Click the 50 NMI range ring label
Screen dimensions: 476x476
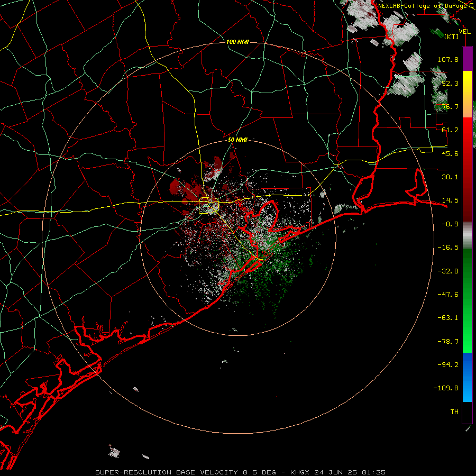coord(237,140)
